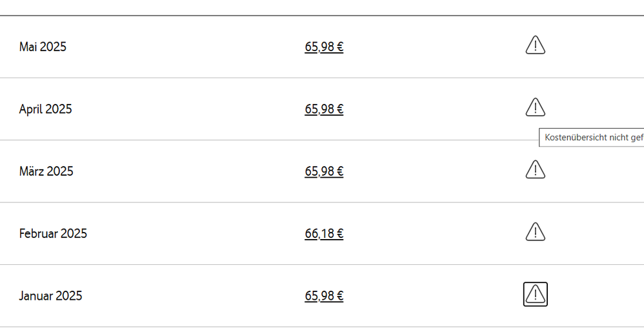Select the März 2025 billing row
Viewport: 644px width, 336px height.
tap(194, 171)
